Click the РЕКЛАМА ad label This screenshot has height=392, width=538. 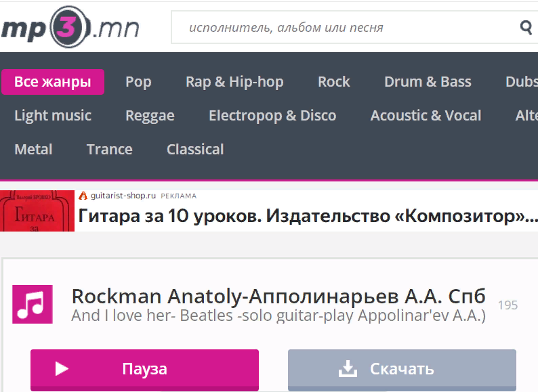(x=179, y=196)
